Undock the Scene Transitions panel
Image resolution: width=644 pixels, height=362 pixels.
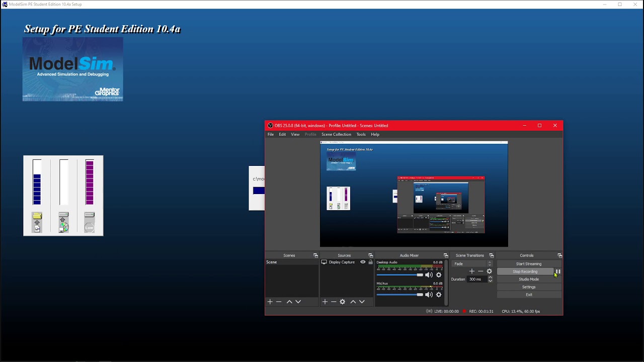coord(492,255)
